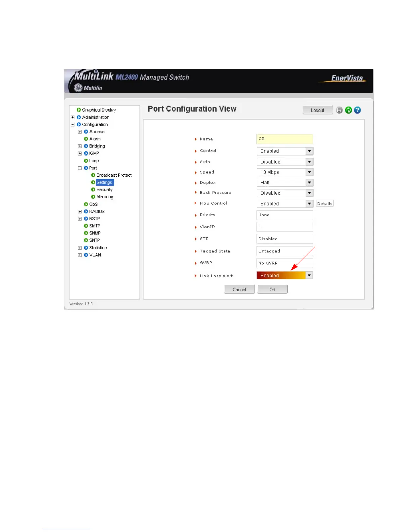
Task: Expand the Statistics tree node
Action: pyautogui.click(x=80, y=248)
